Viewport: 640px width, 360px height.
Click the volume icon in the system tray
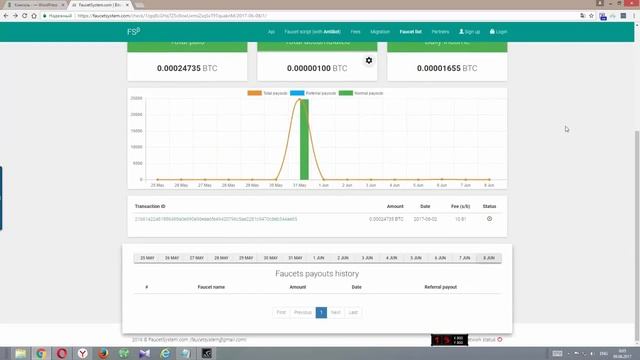[x=592, y=353]
